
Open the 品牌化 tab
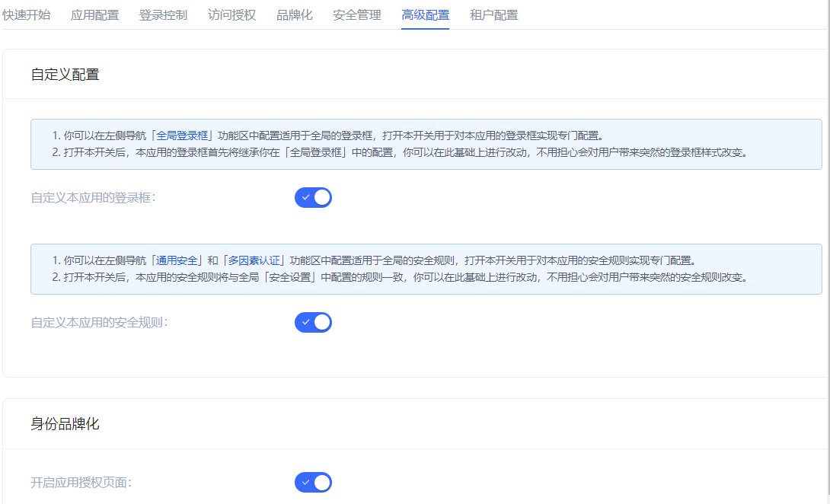tap(294, 14)
